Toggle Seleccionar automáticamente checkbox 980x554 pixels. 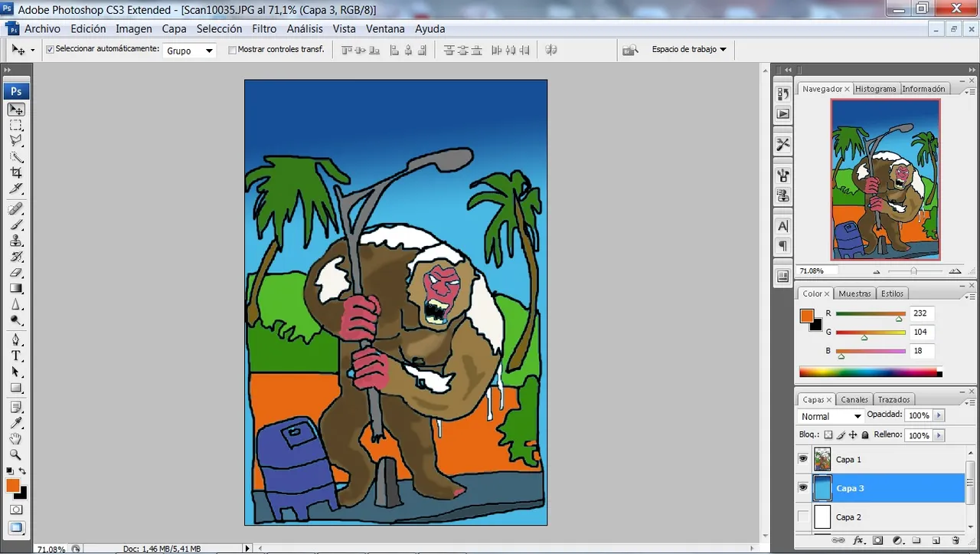pyautogui.click(x=51, y=49)
